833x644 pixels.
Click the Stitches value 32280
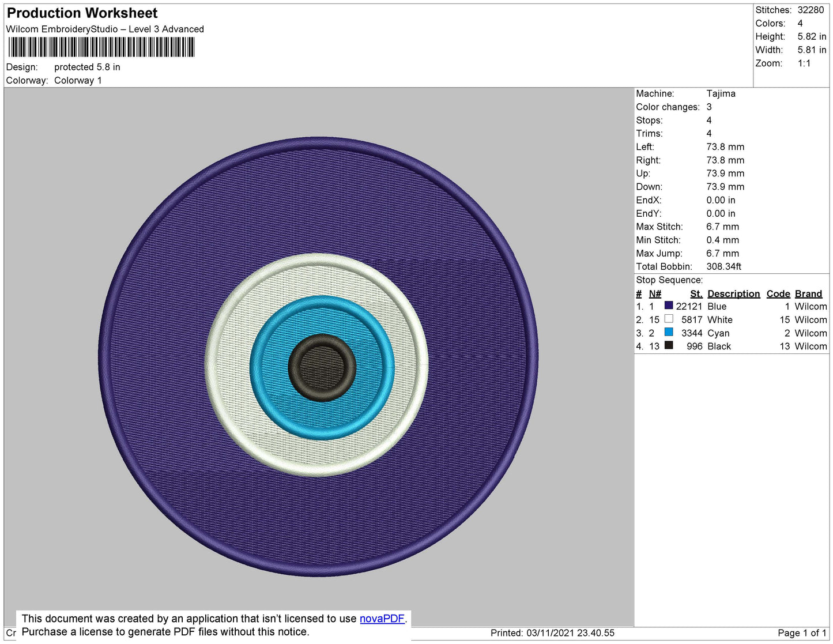tap(811, 10)
